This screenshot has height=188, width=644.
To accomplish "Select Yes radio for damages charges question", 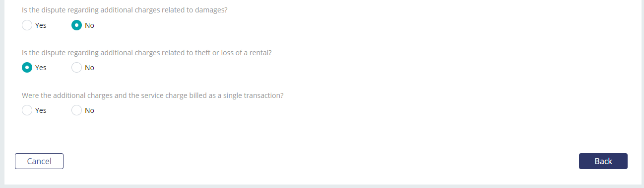I will 27,25.
